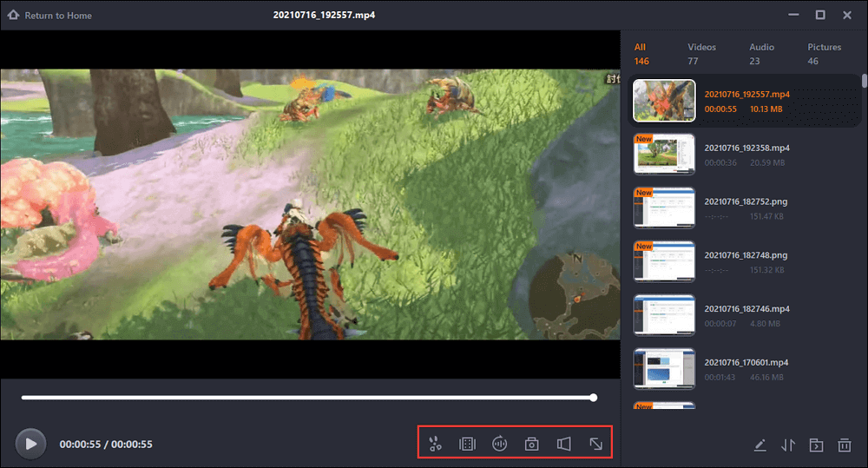The width and height of the screenshot is (868, 468).
Task: Select 20210716_182752.png in the list
Action: coord(746,201)
